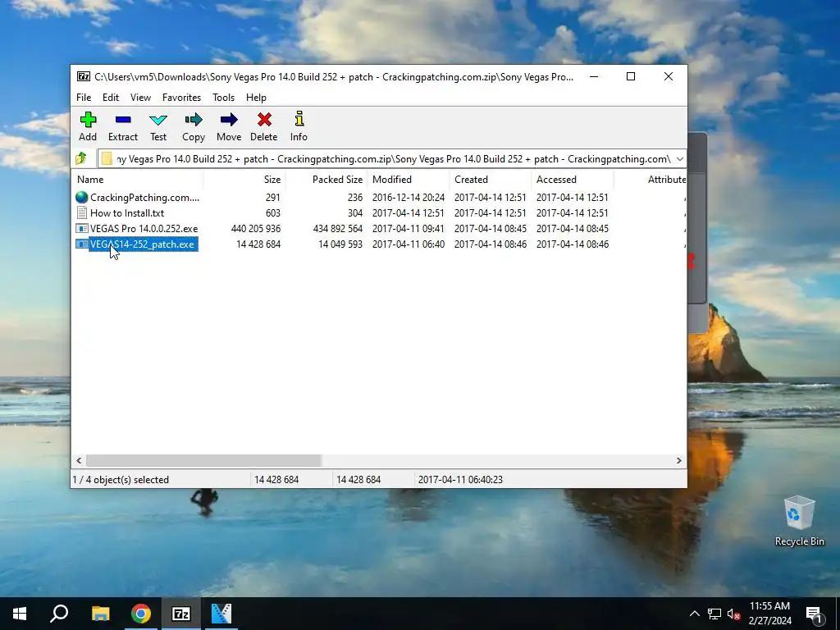Show hidden system tray icons

(694, 614)
